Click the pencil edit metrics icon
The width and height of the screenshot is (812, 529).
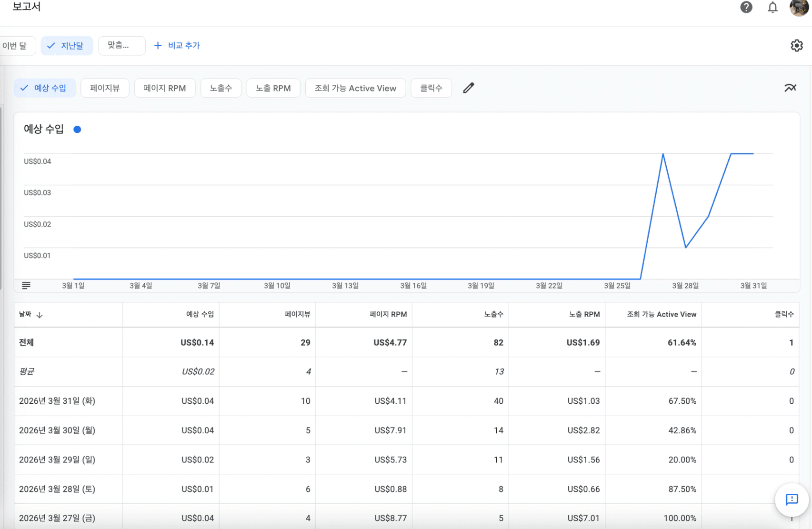click(x=468, y=88)
